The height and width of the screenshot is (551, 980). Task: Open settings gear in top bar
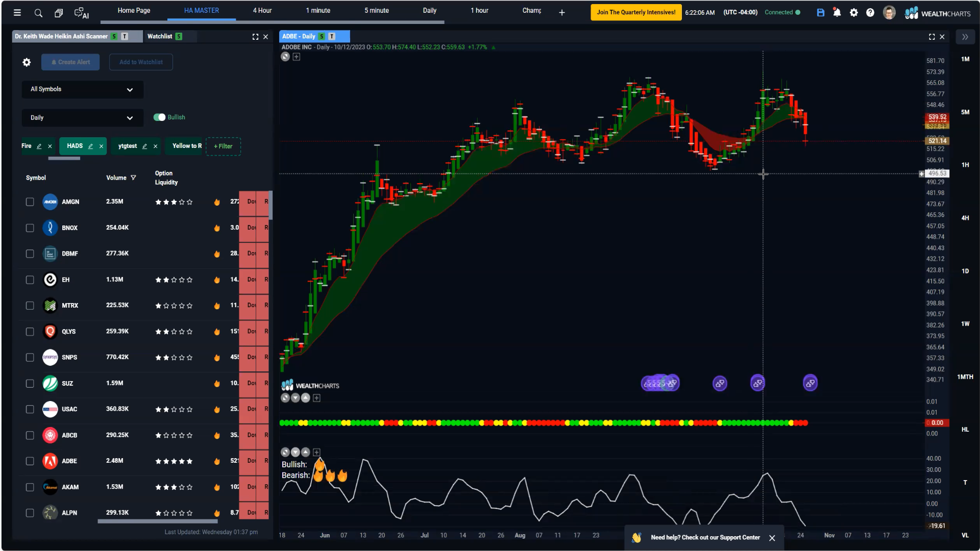click(x=854, y=13)
